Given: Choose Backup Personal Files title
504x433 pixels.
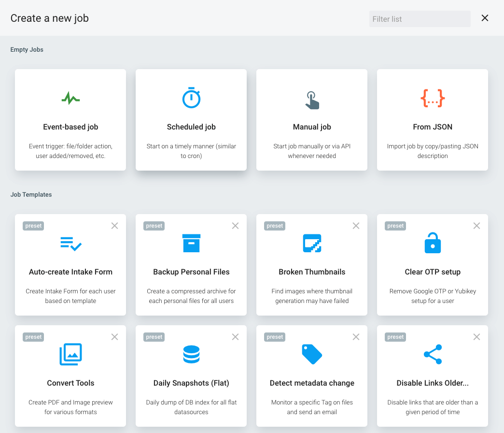Looking at the screenshot, I should click(x=191, y=272).
